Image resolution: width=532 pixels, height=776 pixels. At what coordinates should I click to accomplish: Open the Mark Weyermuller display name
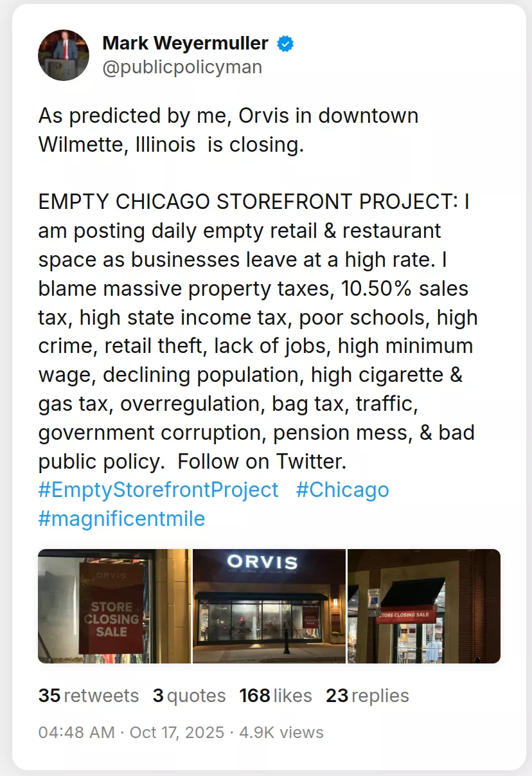pyautogui.click(x=185, y=43)
